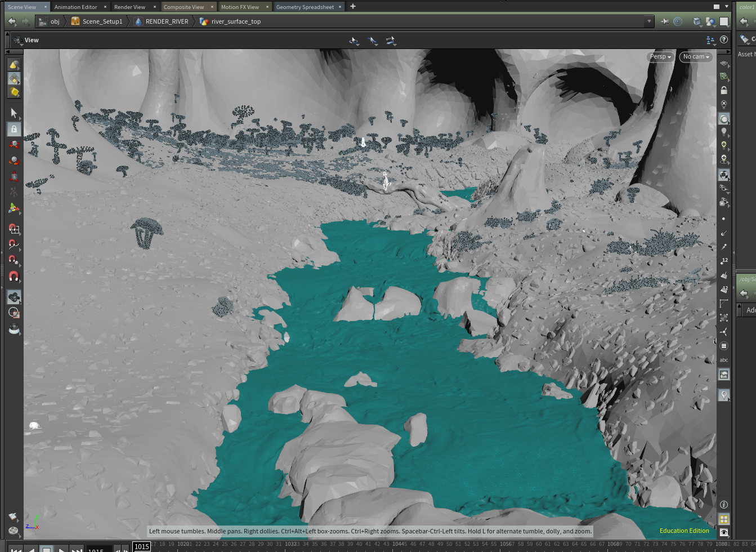Open the No cam camera dropdown
Image resolution: width=756 pixels, height=552 pixels.
coord(696,57)
